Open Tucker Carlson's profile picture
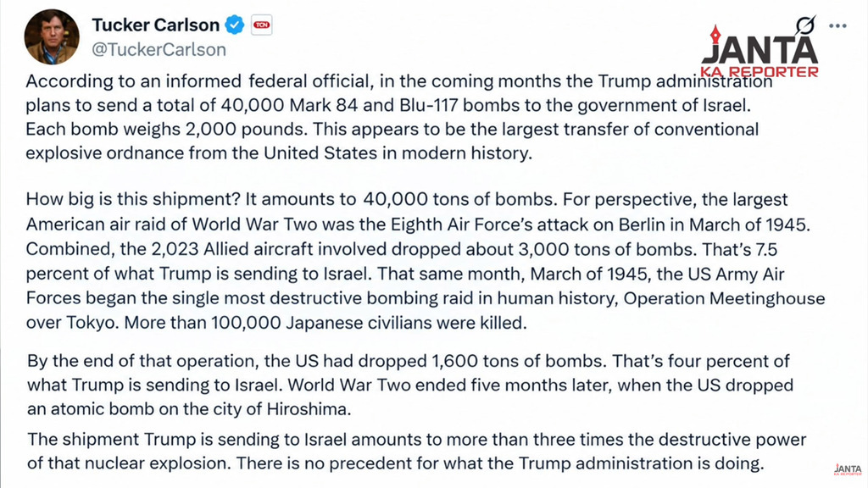This screenshot has height=488, width=868. coord(52,36)
